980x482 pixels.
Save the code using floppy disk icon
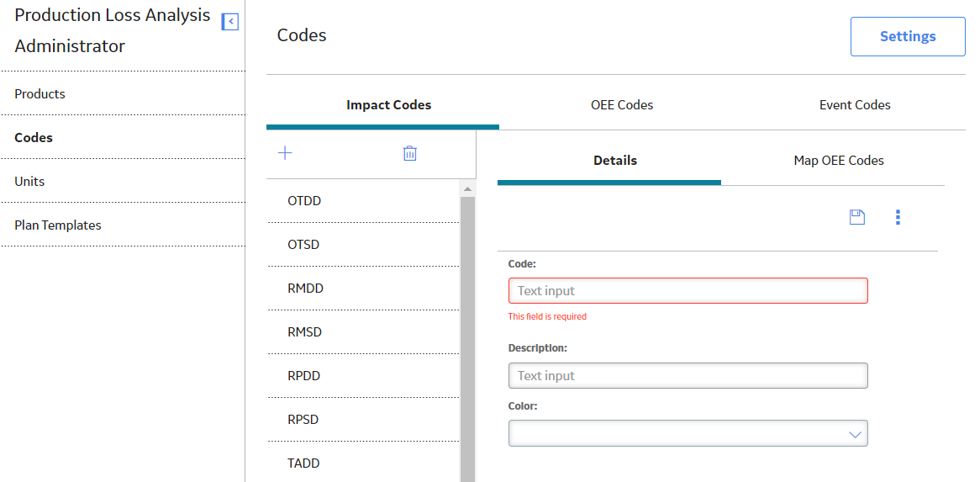click(x=857, y=217)
